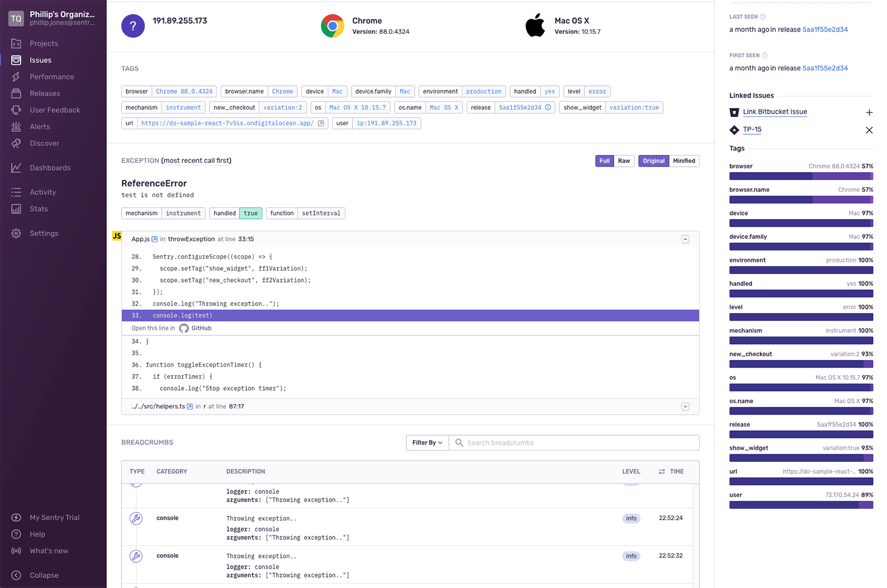Open the Issues section in the sidebar
Screen dimensions: 887x588
pyautogui.click(x=39, y=60)
